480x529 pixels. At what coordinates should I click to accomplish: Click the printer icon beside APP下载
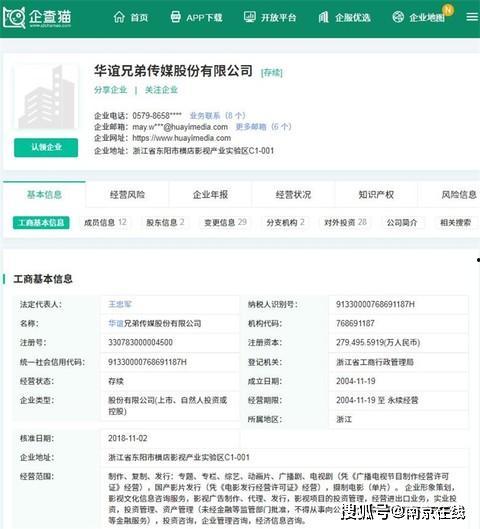175,17
